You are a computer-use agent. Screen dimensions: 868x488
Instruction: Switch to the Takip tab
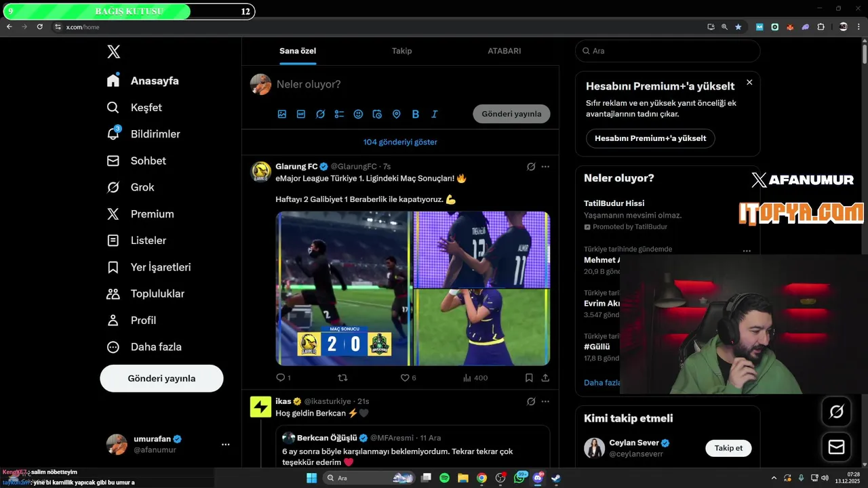point(401,51)
